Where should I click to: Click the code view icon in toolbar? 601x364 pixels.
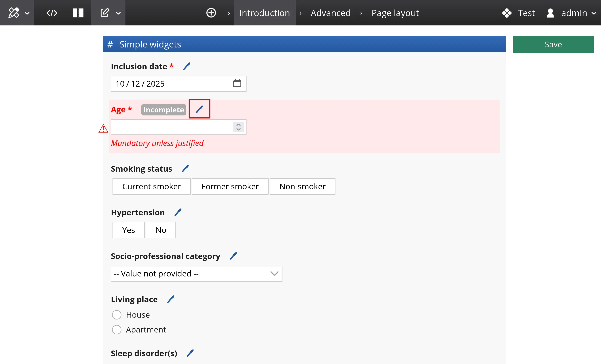point(52,13)
